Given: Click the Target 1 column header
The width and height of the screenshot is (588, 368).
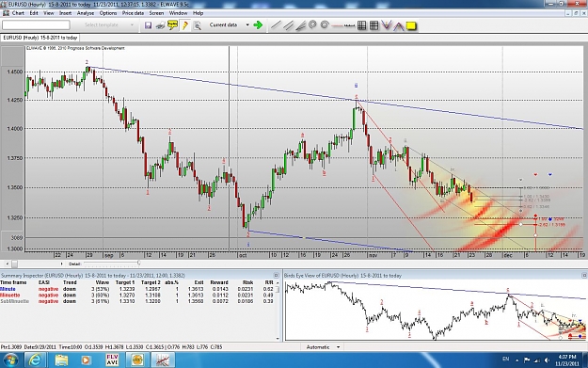Looking at the screenshot, I should 125,282.
